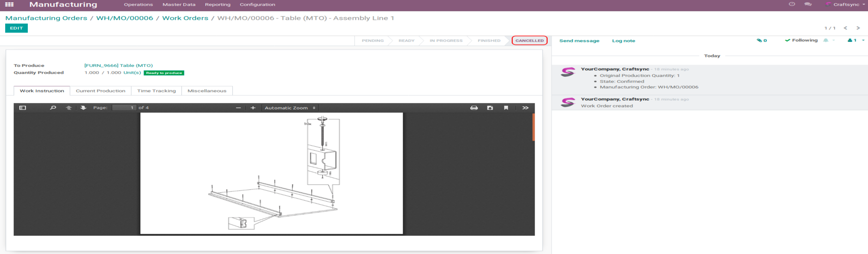
Task: Open the FURN_9666 Table (MTO) product link
Action: 118,66
